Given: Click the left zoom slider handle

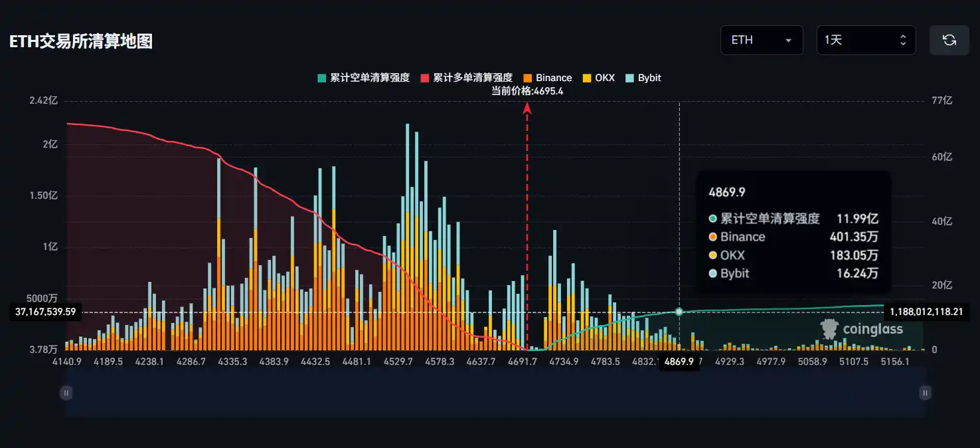Looking at the screenshot, I should pyautogui.click(x=66, y=393).
